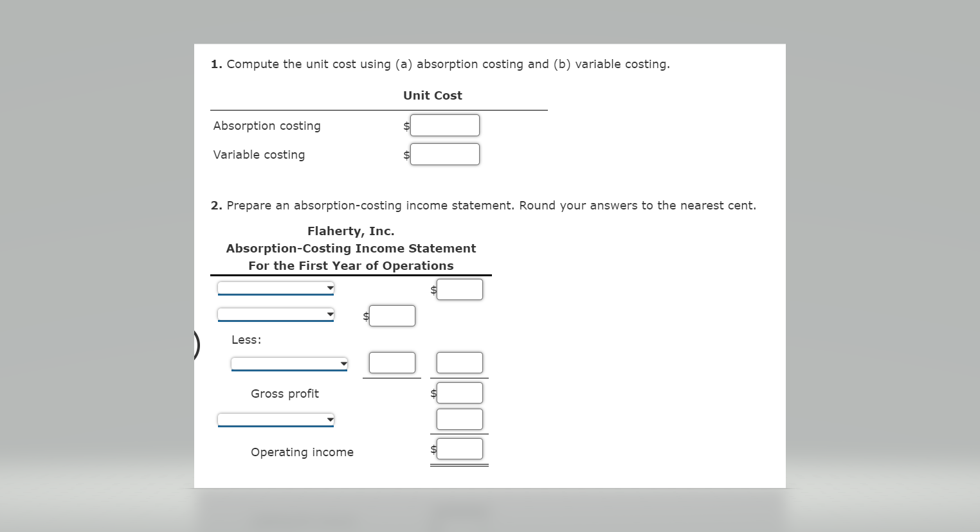Click the amount box below Gross profit
The height and width of the screenshot is (532, 980).
tap(459, 419)
